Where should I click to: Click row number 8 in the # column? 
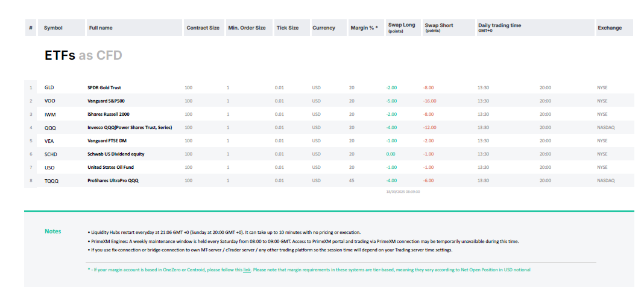31,181
